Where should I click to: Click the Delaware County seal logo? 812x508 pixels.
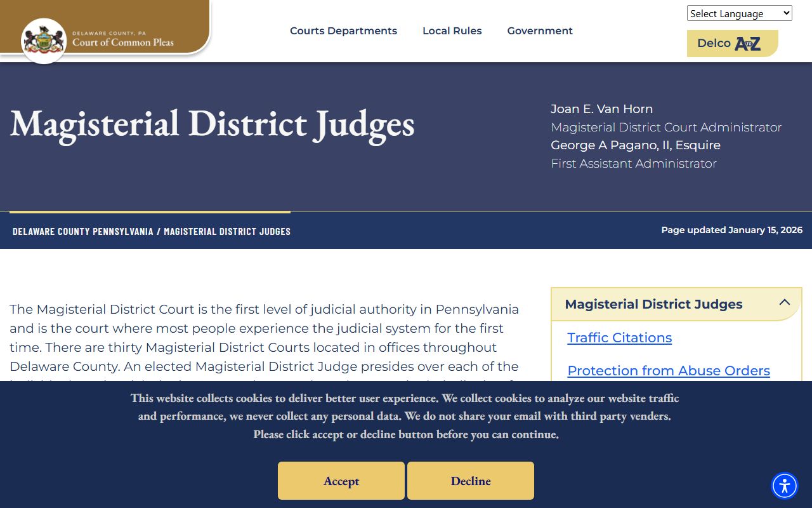(44, 41)
